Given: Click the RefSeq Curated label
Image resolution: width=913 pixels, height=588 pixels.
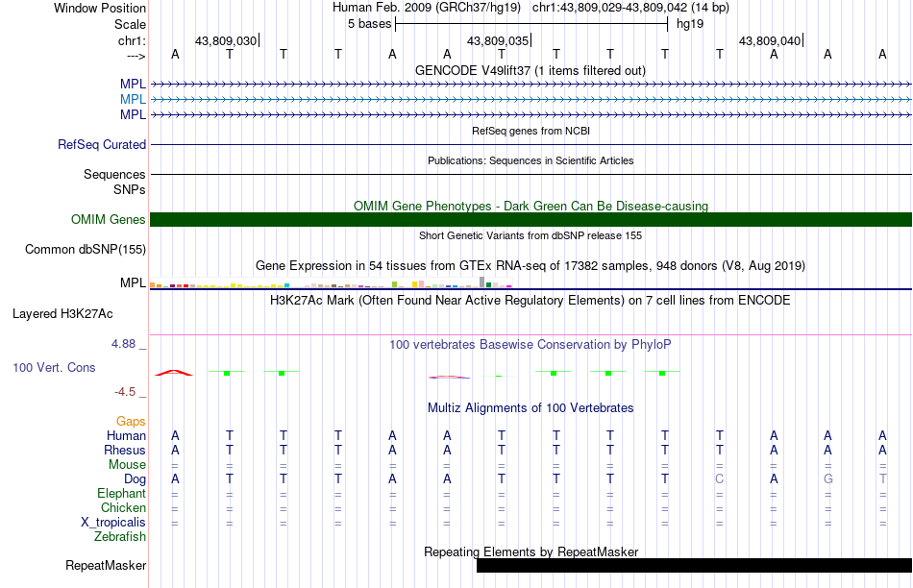Looking at the screenshot, I should tap(102, 144).
